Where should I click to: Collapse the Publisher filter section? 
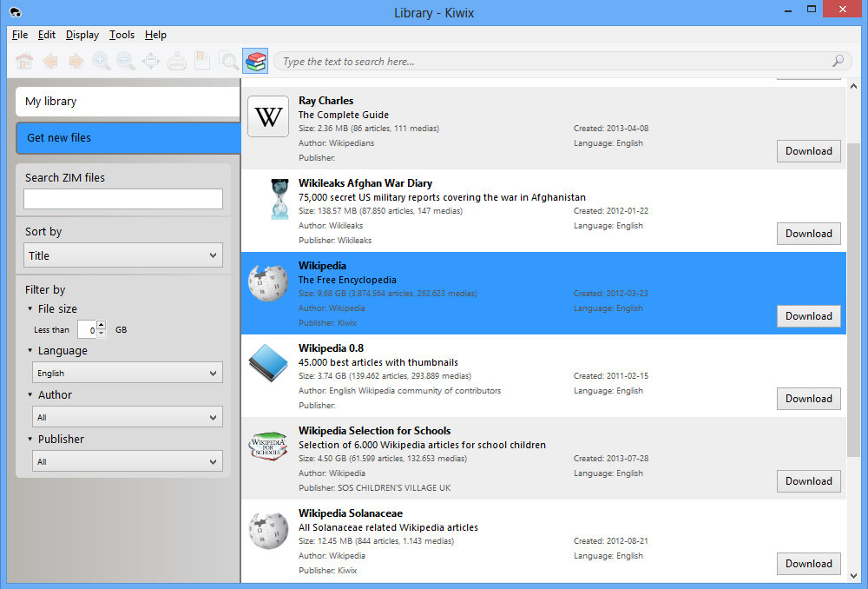[x=30, y=439]
